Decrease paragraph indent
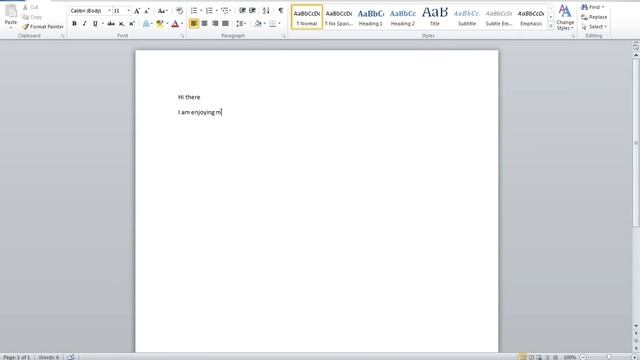The width and height of the screenshot is (640, 360). [x=242, y=11]
